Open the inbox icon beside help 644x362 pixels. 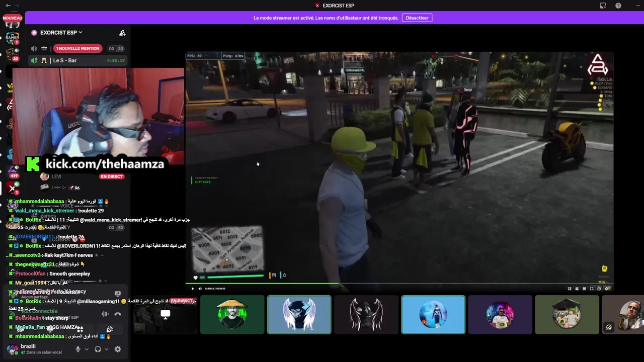603,6
